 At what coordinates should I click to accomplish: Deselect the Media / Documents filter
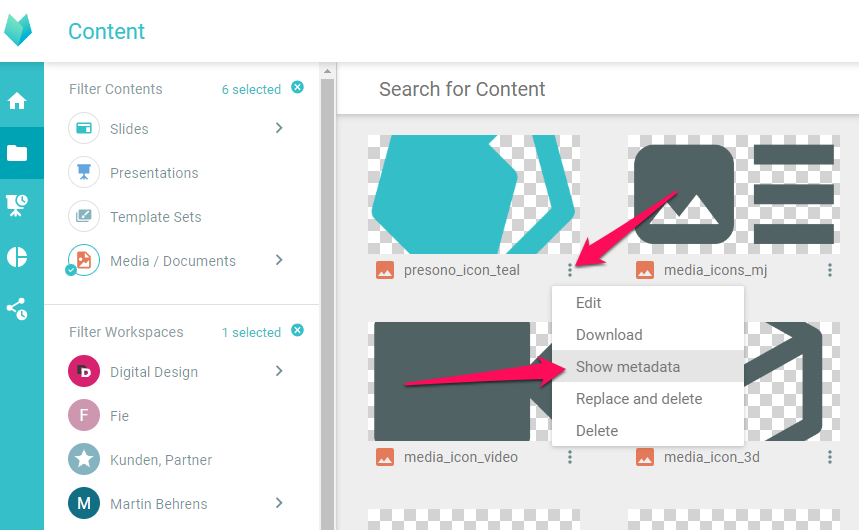click(84, 261)
